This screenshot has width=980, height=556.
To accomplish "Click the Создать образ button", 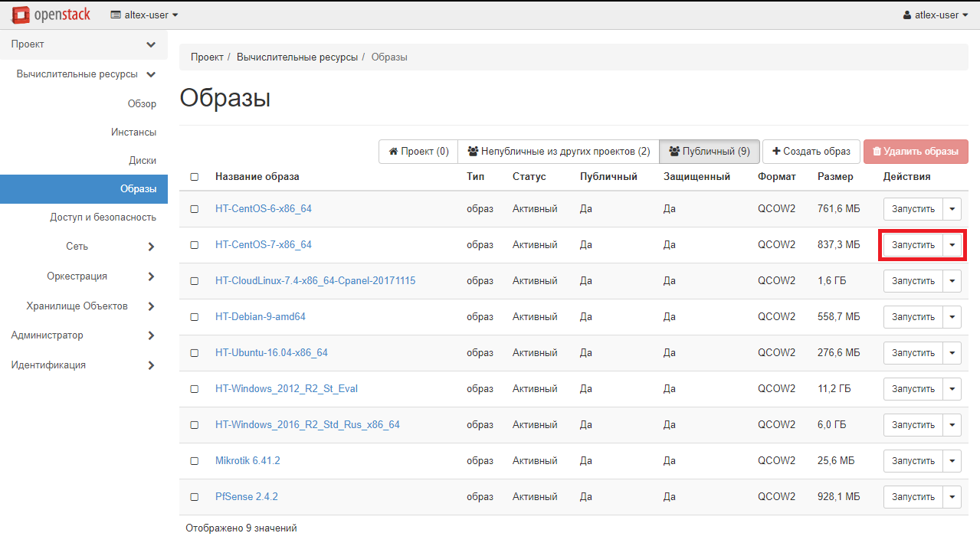I will tap(811, 152).
